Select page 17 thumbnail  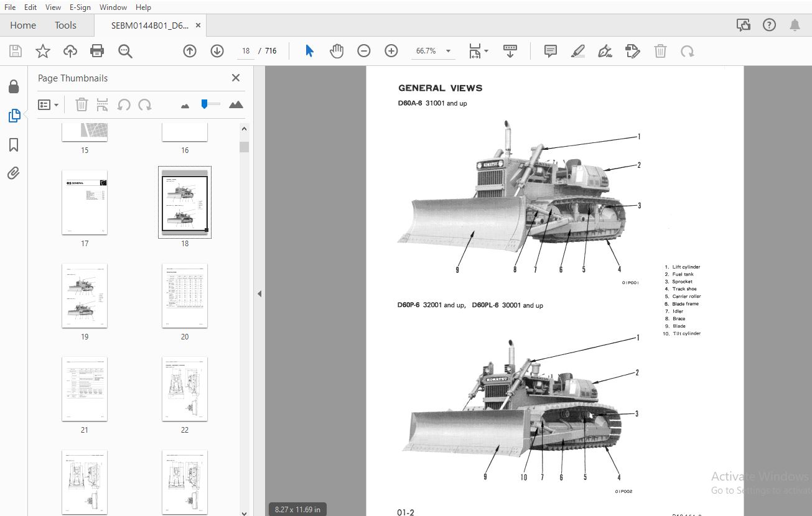click(85, 203)
